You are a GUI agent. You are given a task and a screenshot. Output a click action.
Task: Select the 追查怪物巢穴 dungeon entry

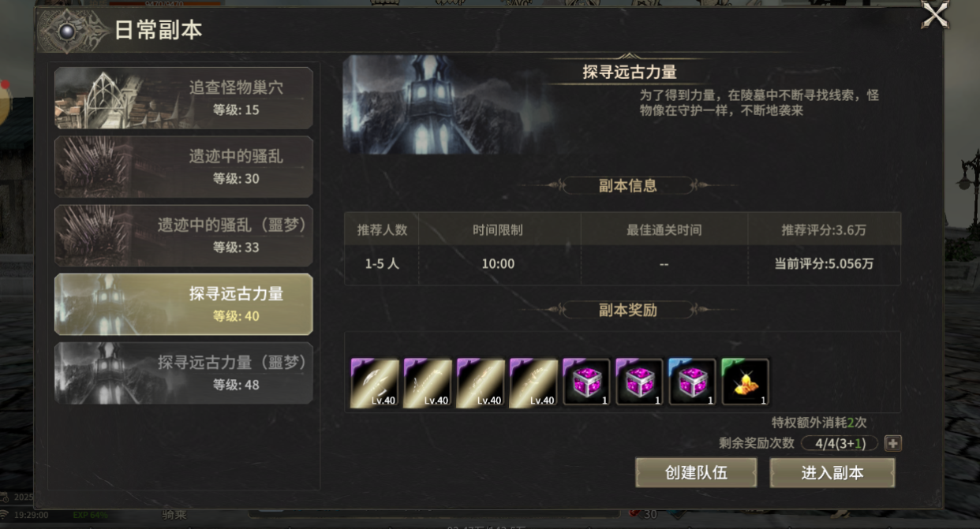[183, 98]
